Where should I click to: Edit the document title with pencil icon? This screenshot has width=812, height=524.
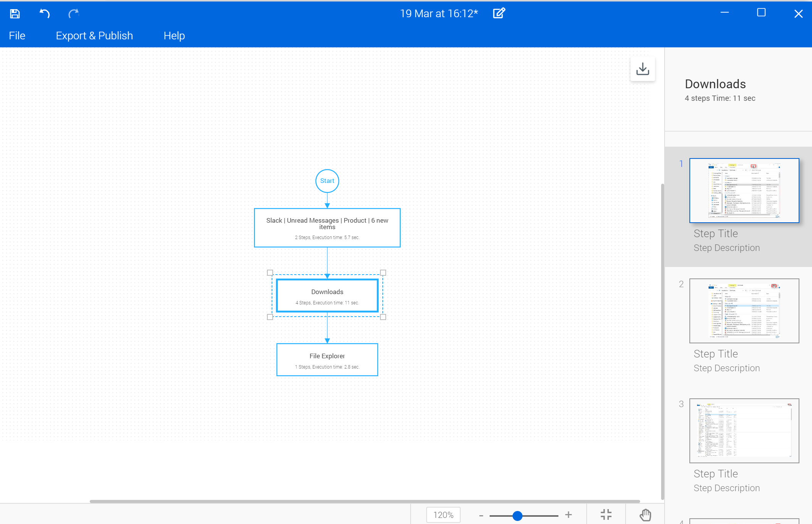[x=499, y=13]
